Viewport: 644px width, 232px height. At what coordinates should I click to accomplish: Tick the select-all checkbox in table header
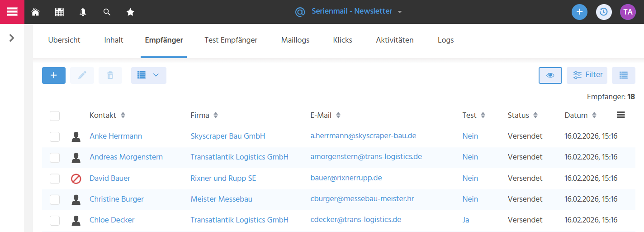click(55, 116)
